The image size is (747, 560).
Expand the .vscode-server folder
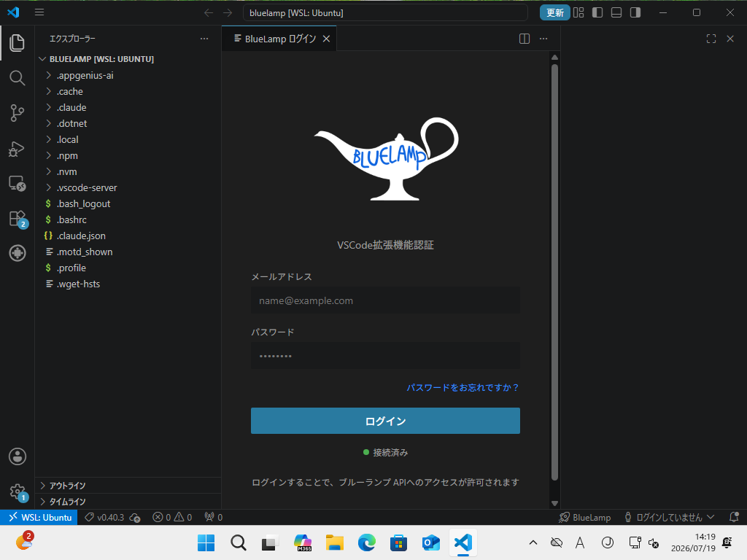128,187
